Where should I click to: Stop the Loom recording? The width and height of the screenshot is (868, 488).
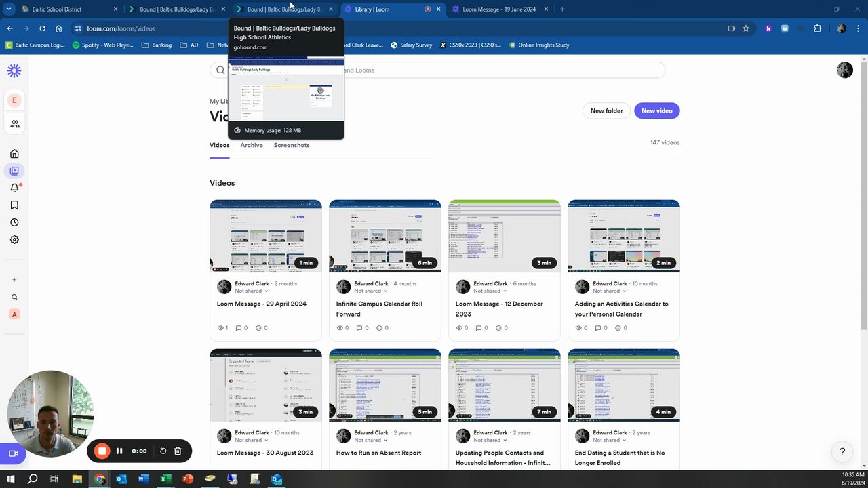click(102, 451)
